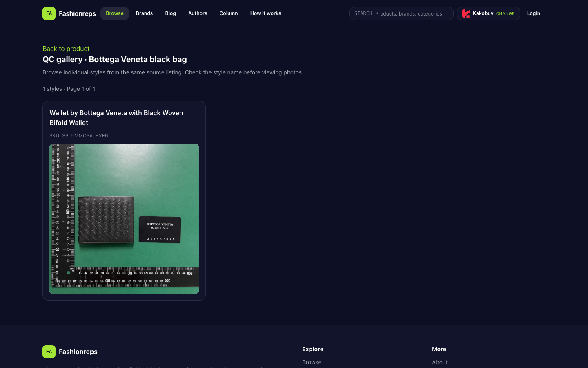The image size is (588, 368).
Task: Click the Kakobuy agent logo icon
Action: click(466, 13)
